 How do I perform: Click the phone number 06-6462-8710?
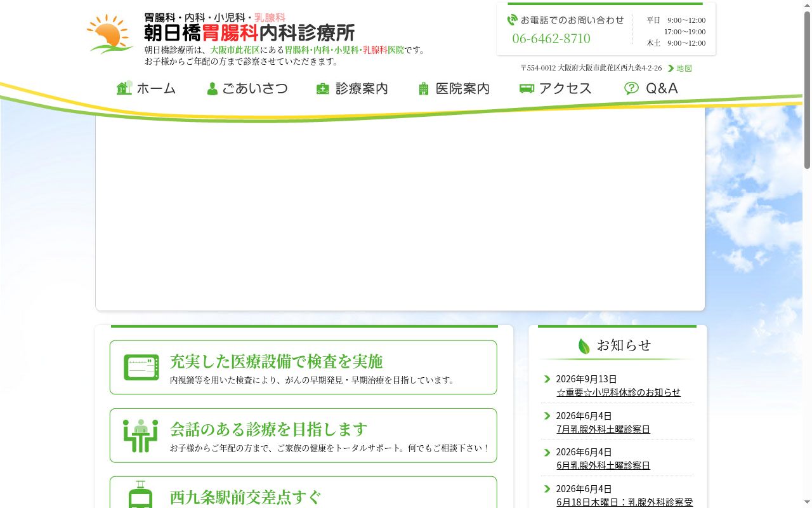[x=551, y=39]
